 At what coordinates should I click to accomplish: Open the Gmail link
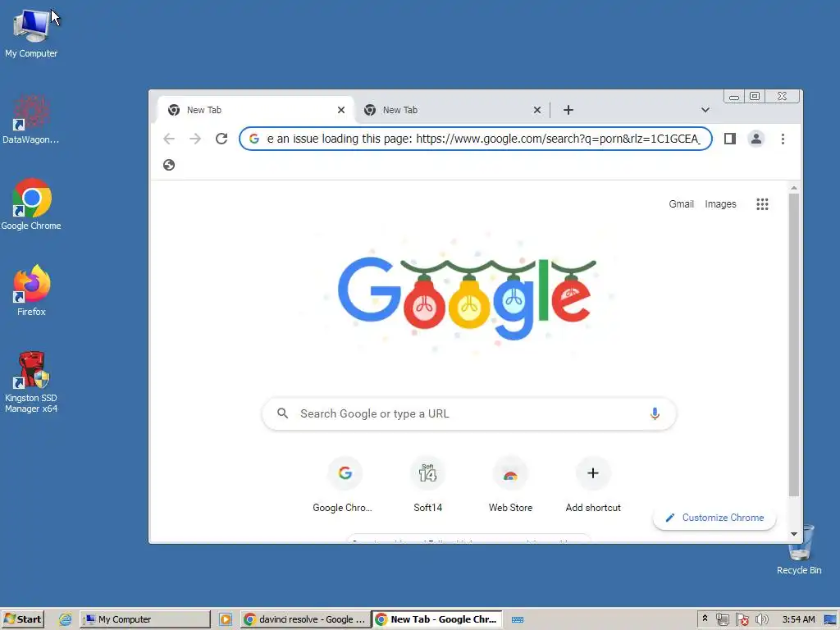(681, 204)
